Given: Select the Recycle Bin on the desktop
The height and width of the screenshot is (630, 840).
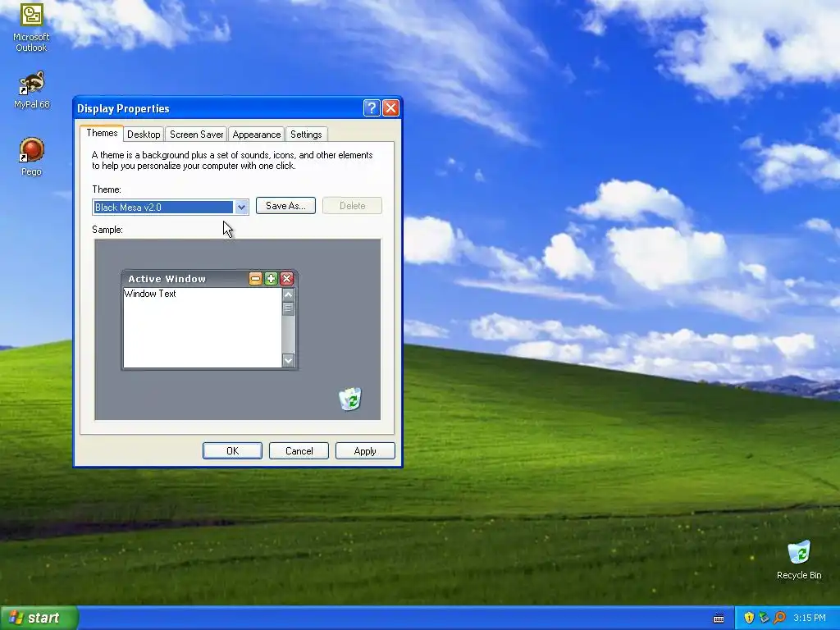Looking at the screenshot, I should tap(799, 559).
